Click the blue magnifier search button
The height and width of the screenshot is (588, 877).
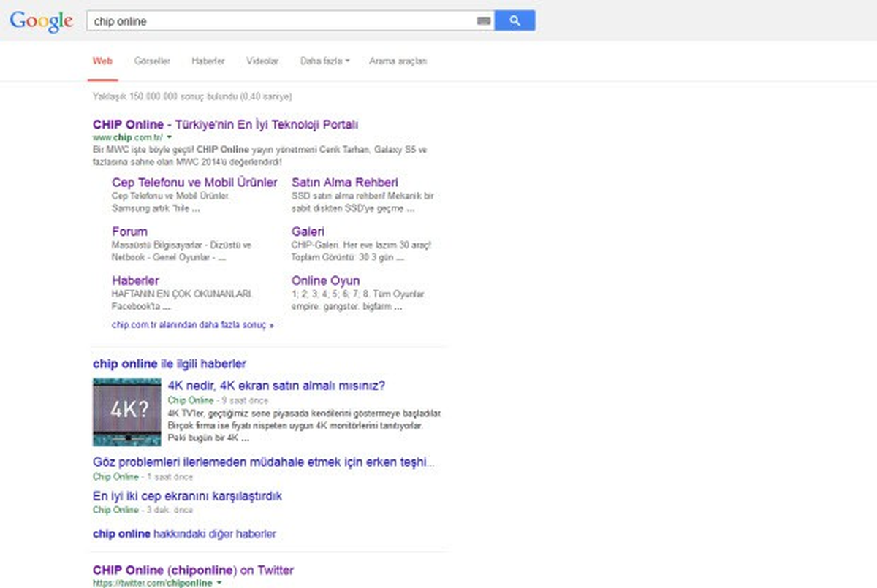pos(515,21)
